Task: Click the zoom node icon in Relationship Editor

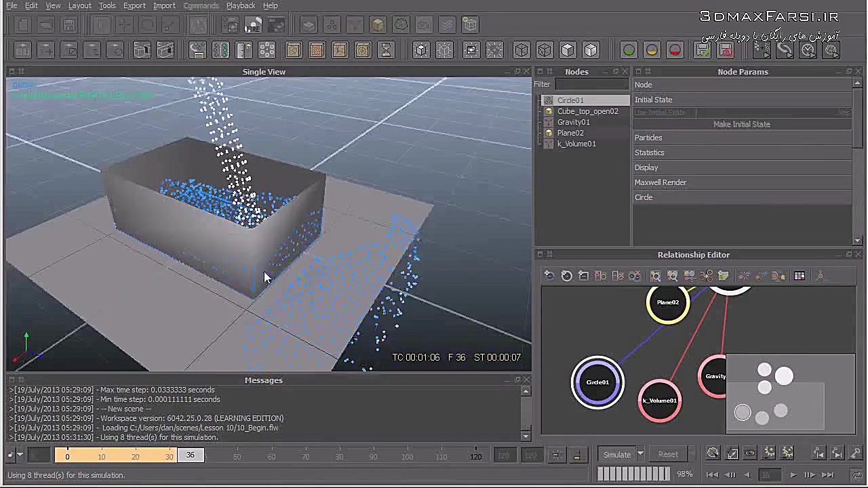Action: [655, 276]
